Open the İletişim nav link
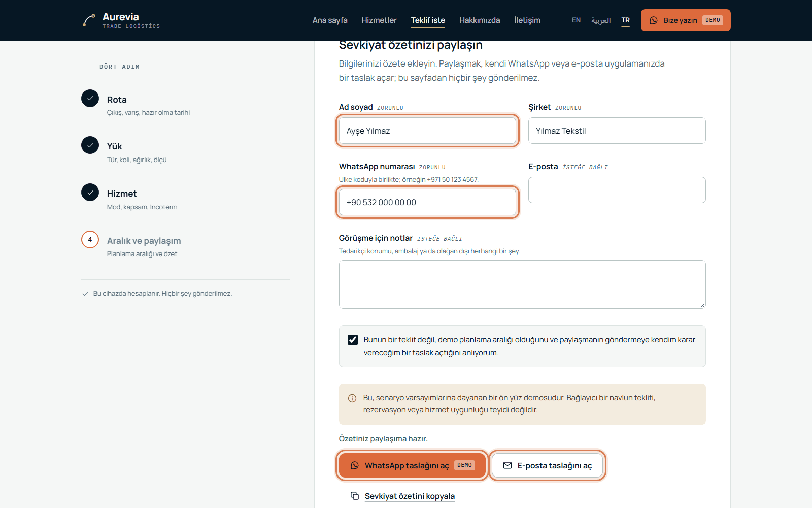 (x=527, y=20)
